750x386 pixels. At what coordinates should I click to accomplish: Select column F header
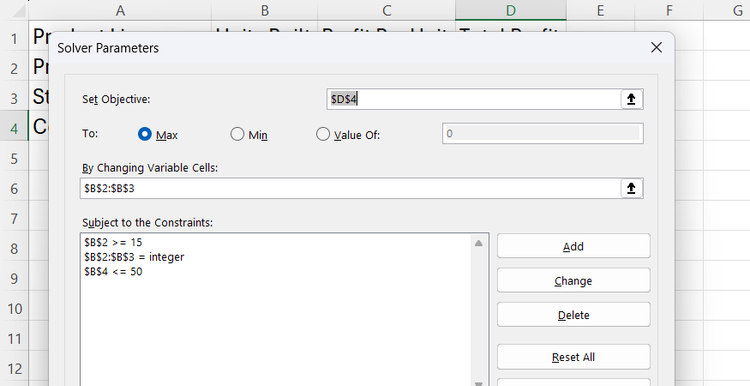[x=669, y=11]
